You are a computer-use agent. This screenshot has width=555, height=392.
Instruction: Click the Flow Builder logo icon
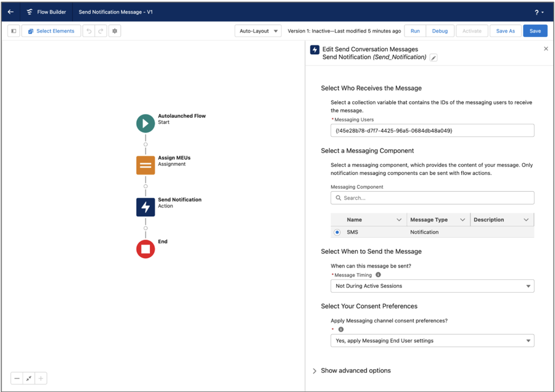(x=30, y=12)
